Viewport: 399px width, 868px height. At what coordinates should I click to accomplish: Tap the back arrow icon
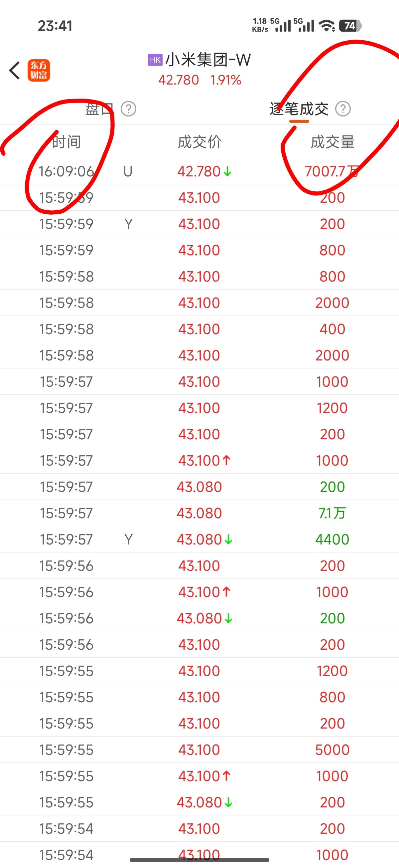[15, 71]
